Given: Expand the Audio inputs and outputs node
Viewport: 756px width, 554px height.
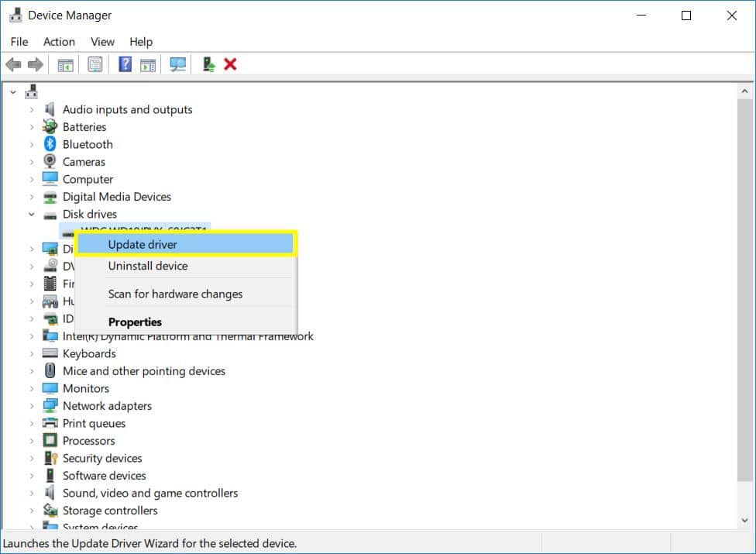Looking at the screenshot, I should pyautogui.click(x=32, y=110).
